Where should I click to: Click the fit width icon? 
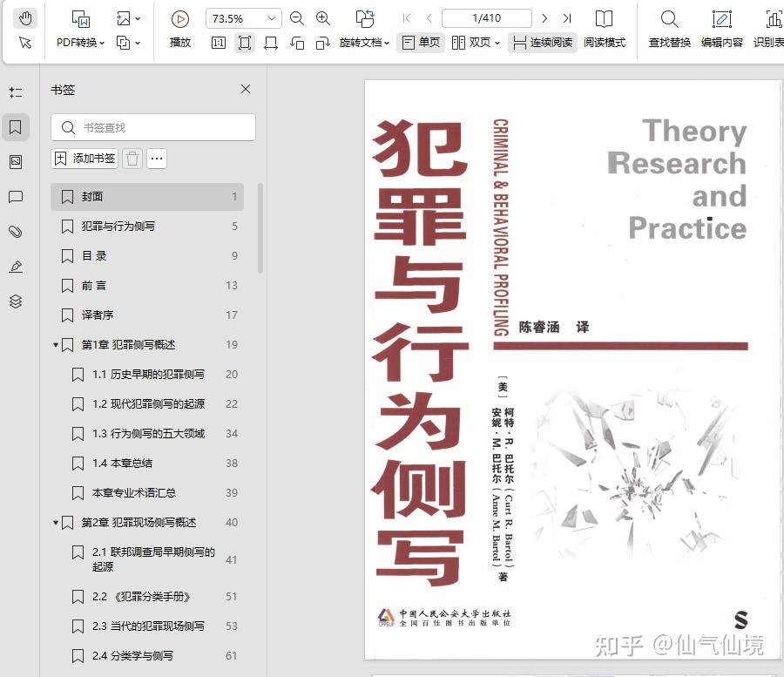click(271, 43)
